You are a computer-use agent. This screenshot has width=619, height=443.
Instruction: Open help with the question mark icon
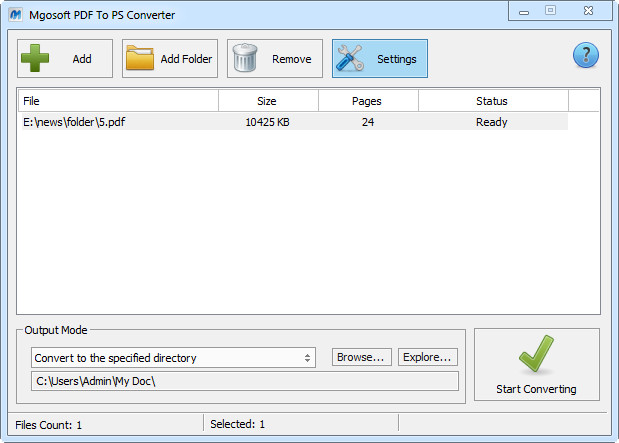[x=585, y=56]
